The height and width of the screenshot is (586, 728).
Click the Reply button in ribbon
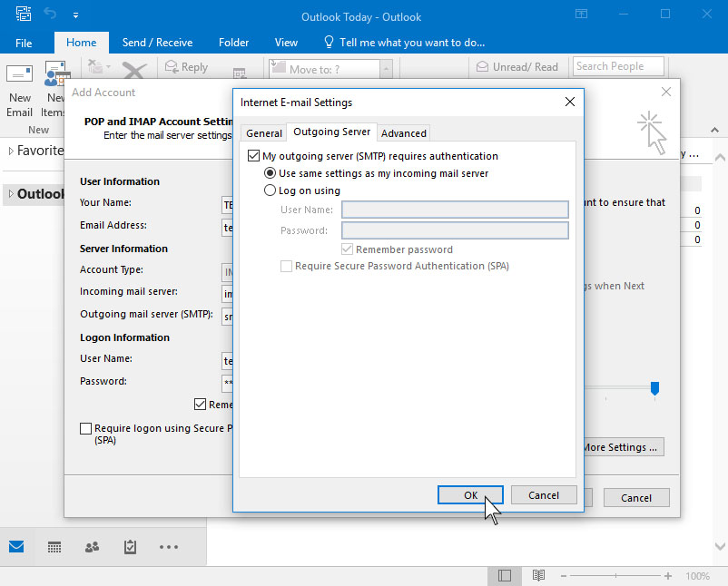[186, 67]
